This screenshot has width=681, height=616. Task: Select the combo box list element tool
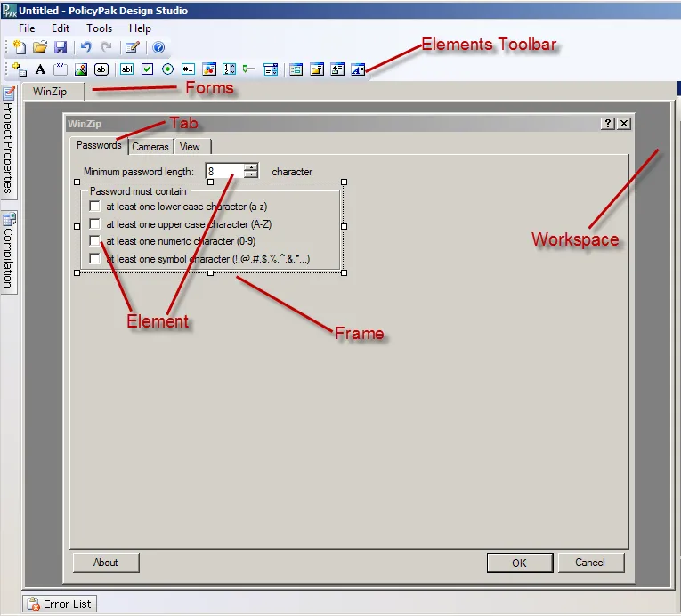pyautogui.click(x=271, y=69)
